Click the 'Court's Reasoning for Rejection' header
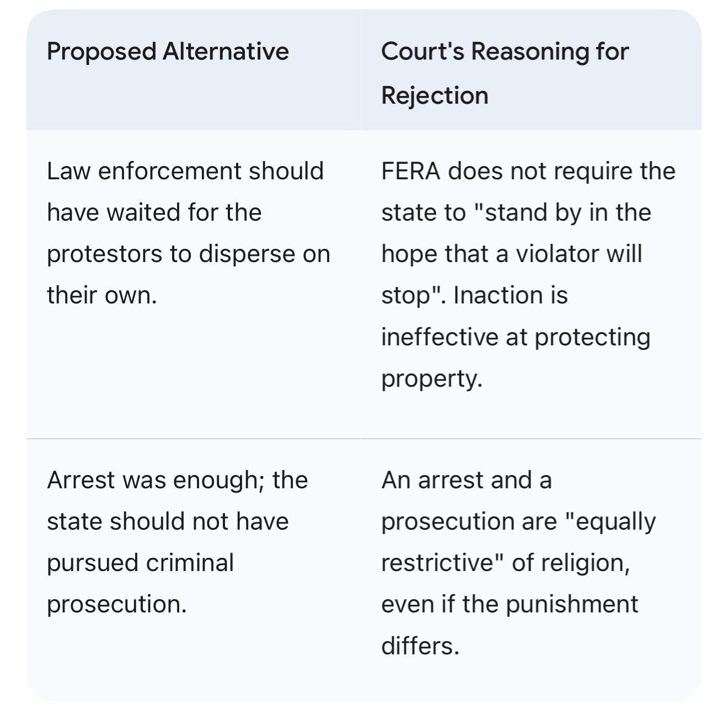This screenshot has width=728, height=720. click(x=504, y=73)
